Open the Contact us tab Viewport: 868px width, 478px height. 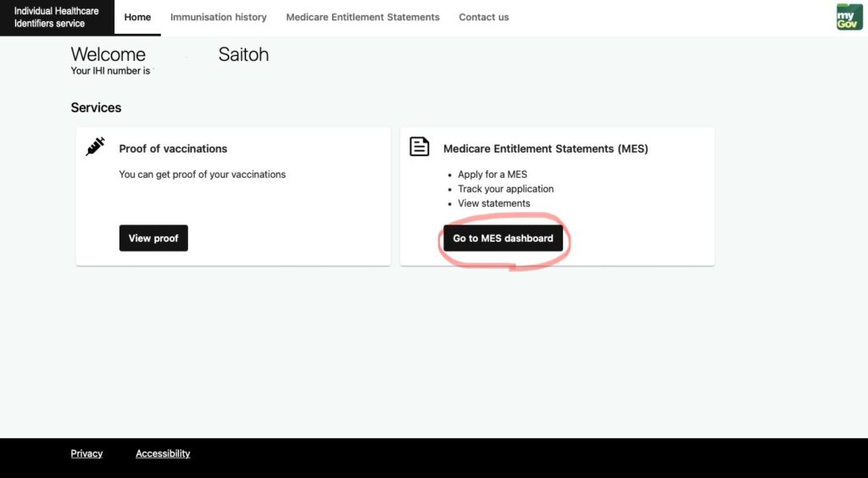[x=483, y=17]
